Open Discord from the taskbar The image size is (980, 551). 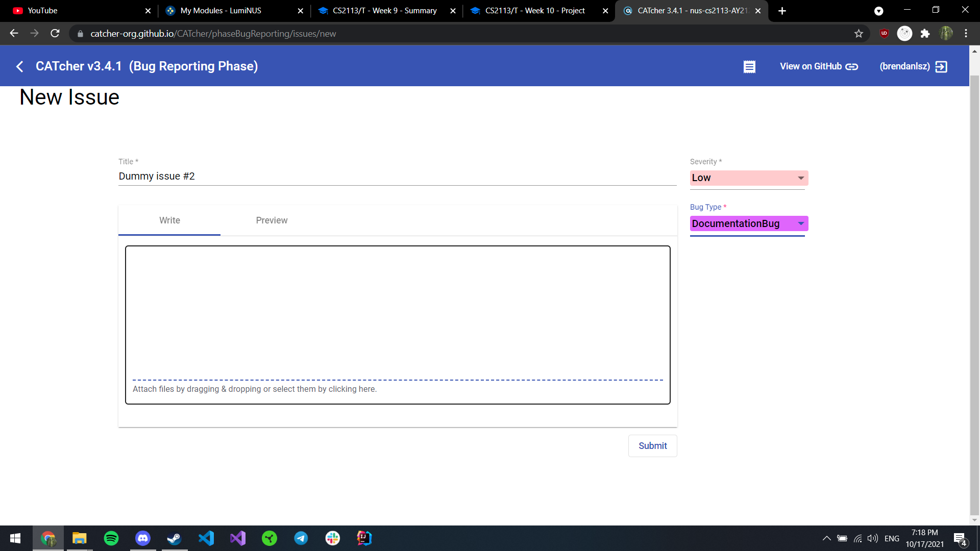[142, 538]
